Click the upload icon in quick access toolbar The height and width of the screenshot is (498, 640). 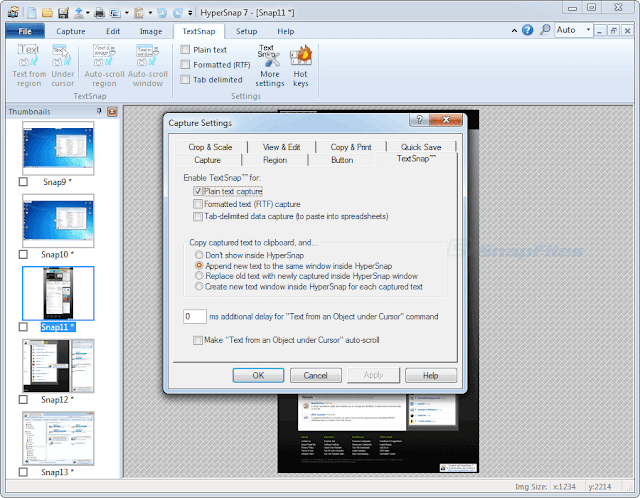79,13
